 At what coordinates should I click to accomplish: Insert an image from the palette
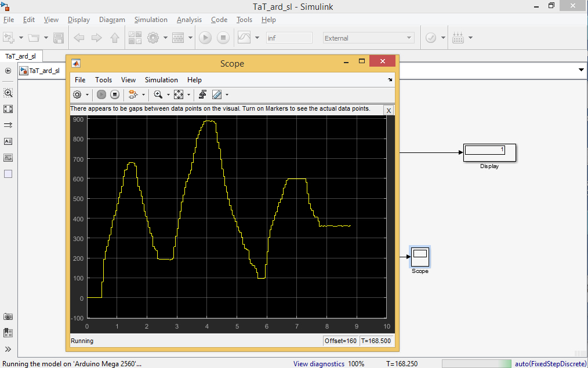pos(8,158)
